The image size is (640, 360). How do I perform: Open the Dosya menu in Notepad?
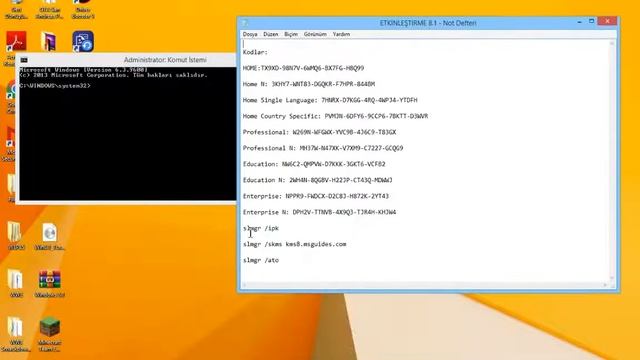tap(250, 34)
